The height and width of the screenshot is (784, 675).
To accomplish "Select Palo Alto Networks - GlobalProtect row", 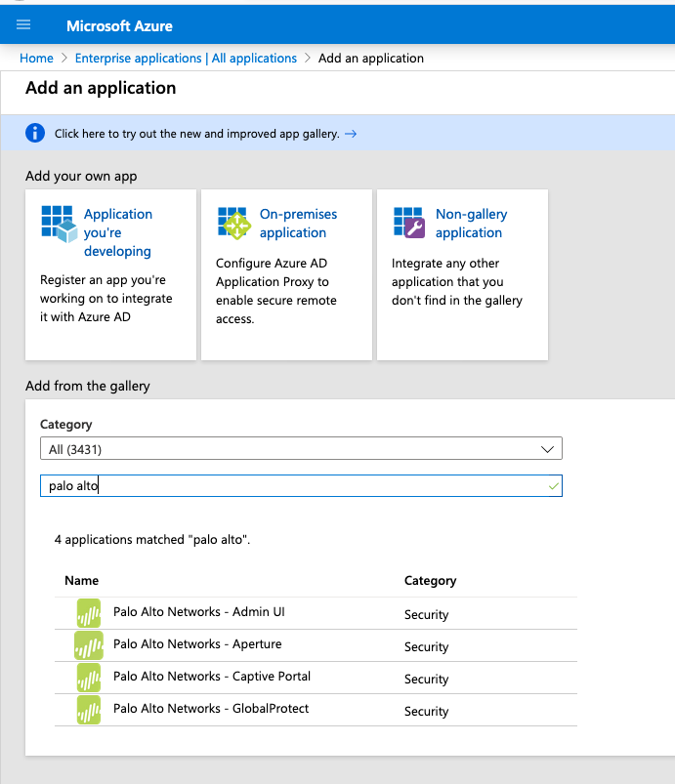I will (x=211, y=709).
